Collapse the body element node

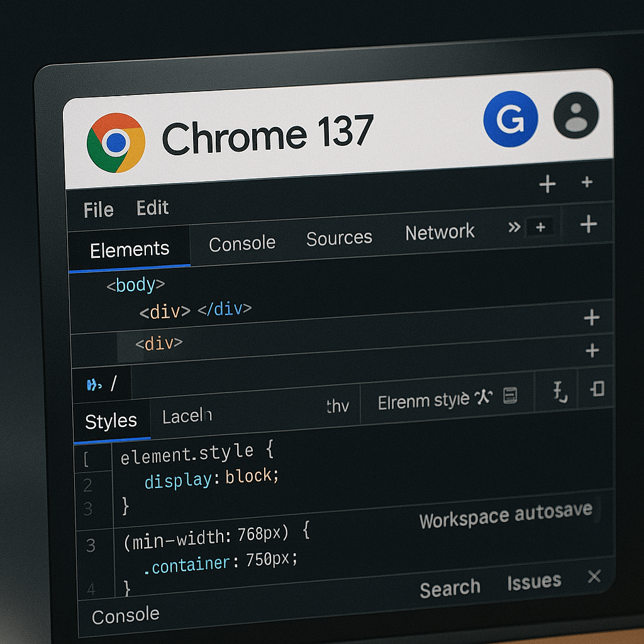tap(135, 285)
